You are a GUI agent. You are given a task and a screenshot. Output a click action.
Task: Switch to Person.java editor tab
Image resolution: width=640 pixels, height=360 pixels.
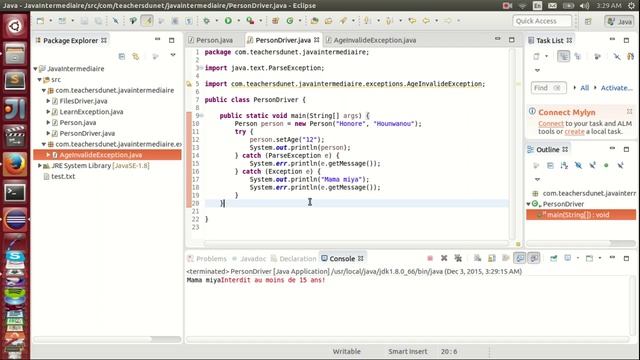(210, 40)
